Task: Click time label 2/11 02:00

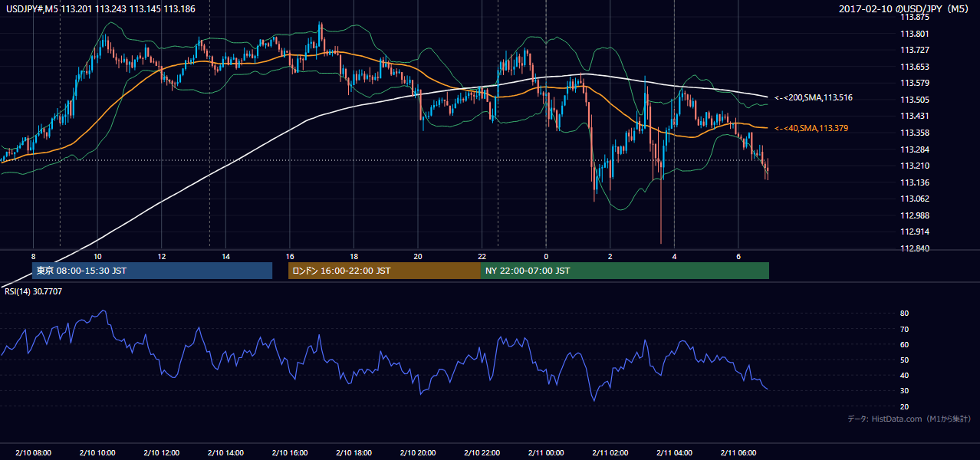Action: pos(610,453)
